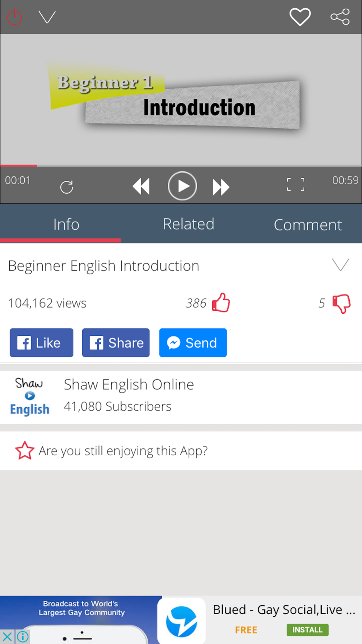Open the ad info icon
The image size is (362, 644).
tap(22, 636)
